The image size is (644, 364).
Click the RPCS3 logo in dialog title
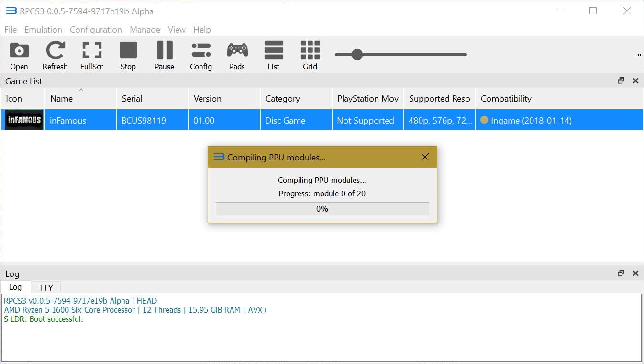[x=219, y=157]
